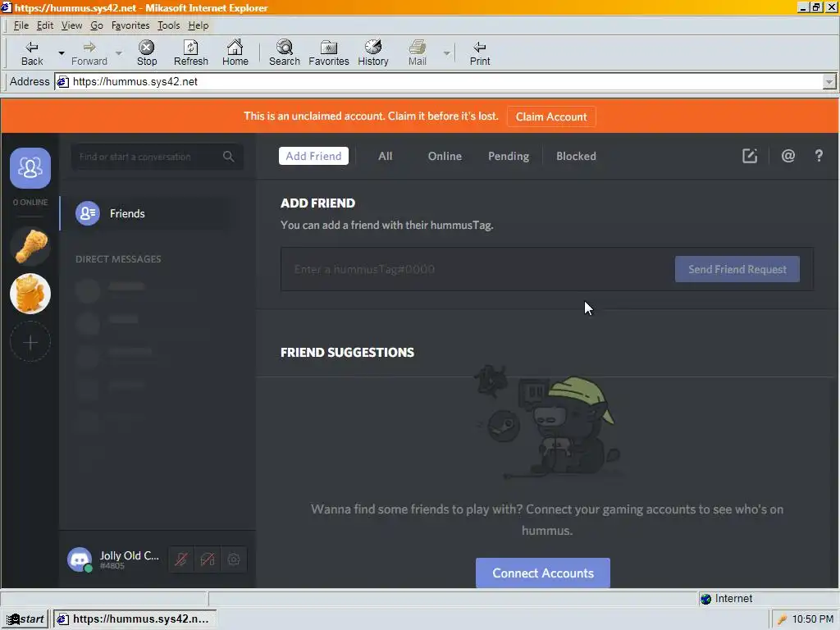The image size is (840, 630).
Task: Switch to the Pending tab
Action: [509, 156]
